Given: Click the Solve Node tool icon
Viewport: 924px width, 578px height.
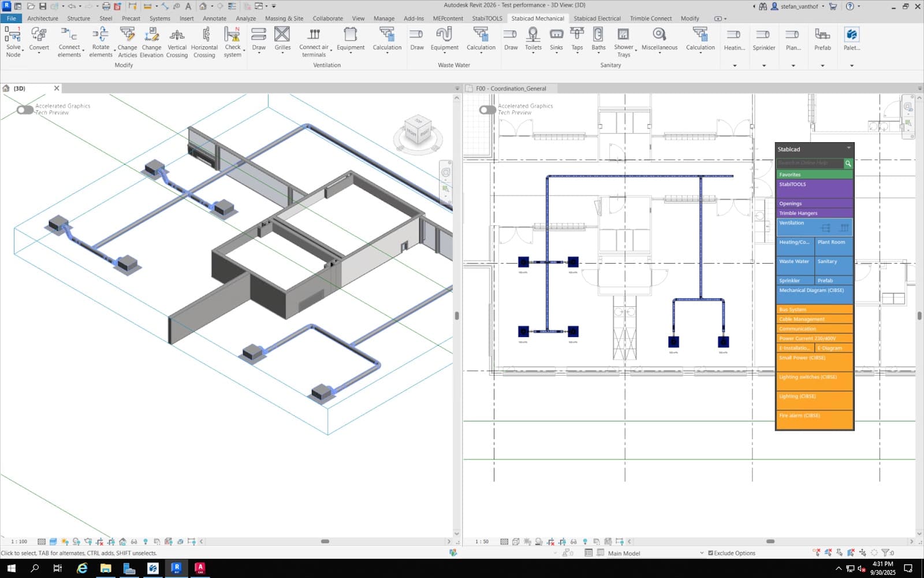Looking at the screenshot, I should [x=13, y=35].
